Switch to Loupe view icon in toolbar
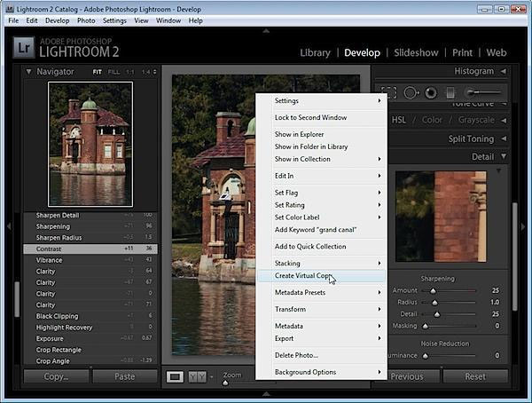The width and height of the screenshot is (532, 403). pyautogui.click(x=175, y=376)
